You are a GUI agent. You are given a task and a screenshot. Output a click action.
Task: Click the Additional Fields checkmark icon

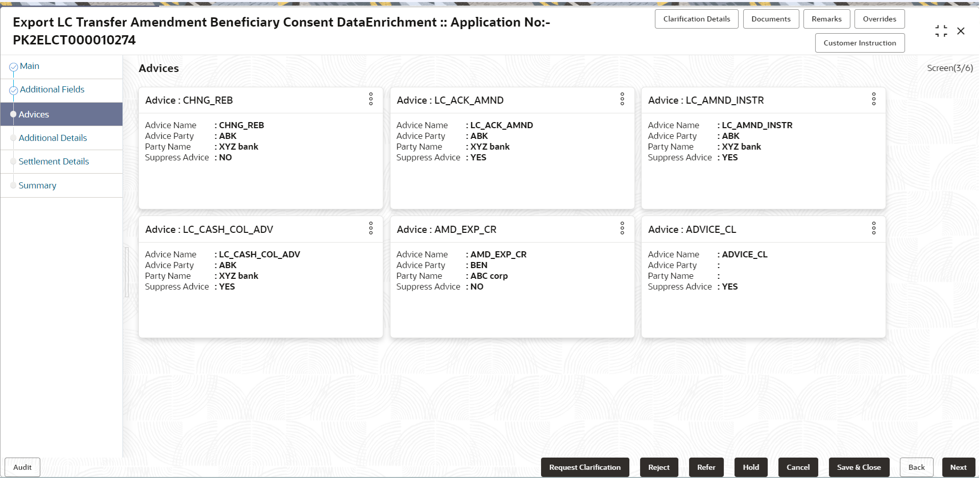(14, 90)
